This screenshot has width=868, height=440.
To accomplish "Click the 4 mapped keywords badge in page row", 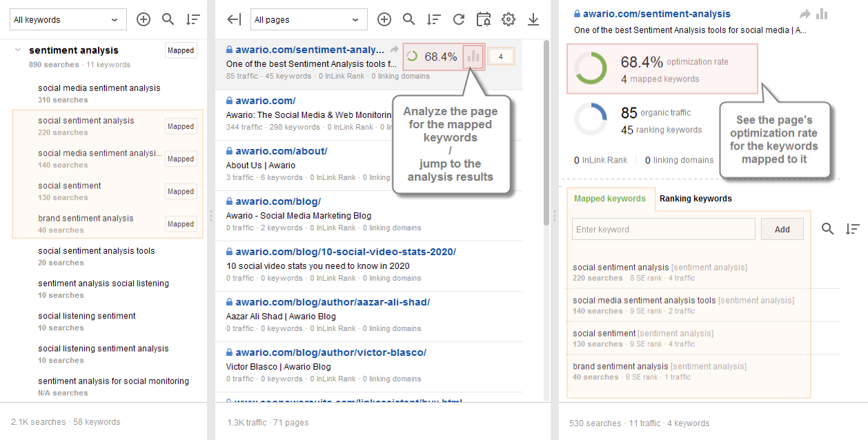I will (x=501, y=57).
